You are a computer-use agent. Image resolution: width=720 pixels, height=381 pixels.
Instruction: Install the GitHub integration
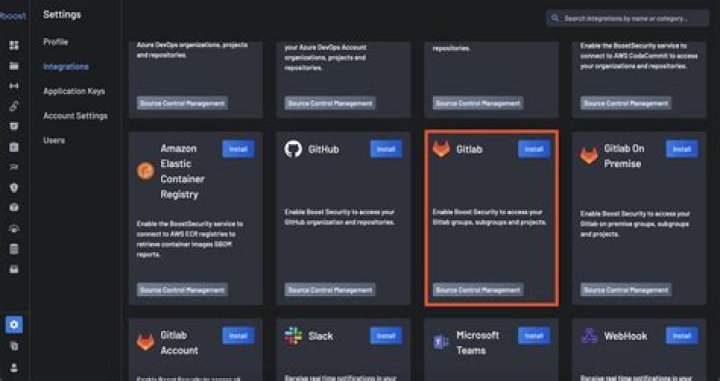(386, 149)
